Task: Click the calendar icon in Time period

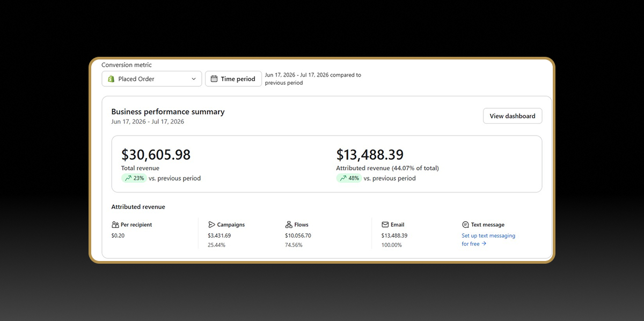Action: (214, 79)
